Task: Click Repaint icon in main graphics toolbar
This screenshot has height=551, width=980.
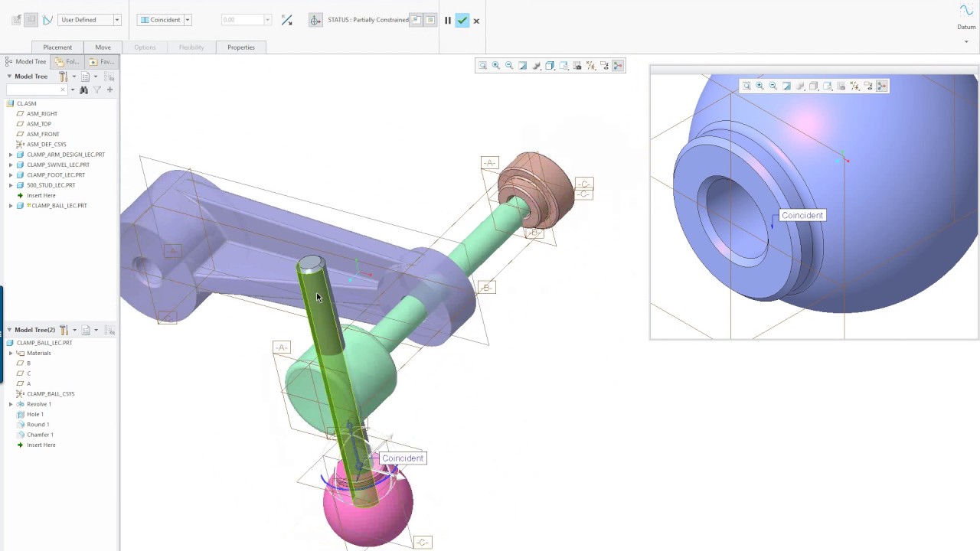Action: click(x=523, y=66)
